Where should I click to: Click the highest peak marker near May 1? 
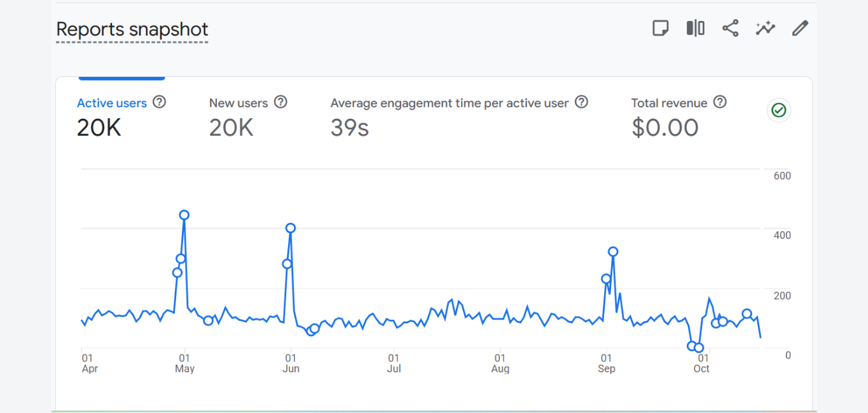click(x=184, y=215)
